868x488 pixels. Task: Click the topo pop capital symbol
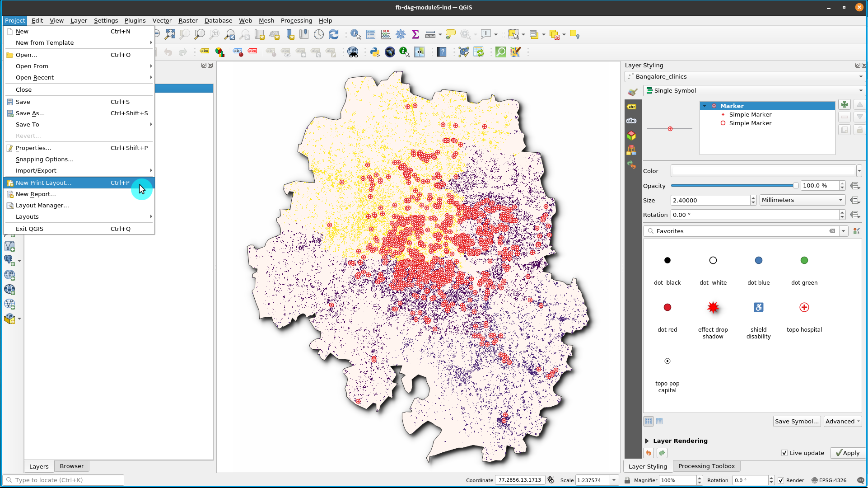coord(667,360)
